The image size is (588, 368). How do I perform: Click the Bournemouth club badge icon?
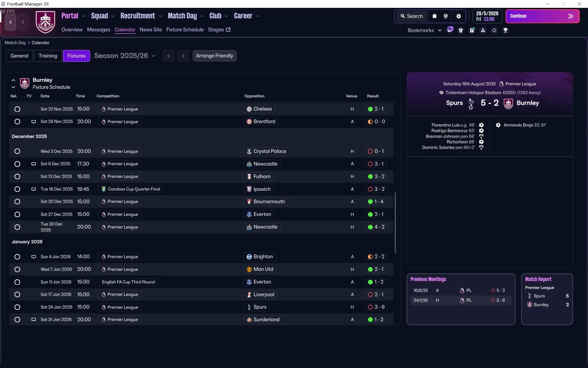pos(249,201)
